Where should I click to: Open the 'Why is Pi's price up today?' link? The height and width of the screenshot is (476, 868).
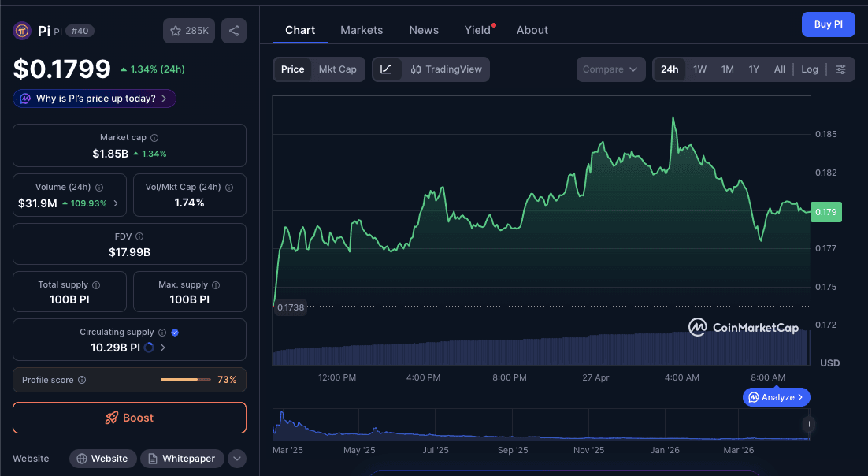[x=94, y=98]
